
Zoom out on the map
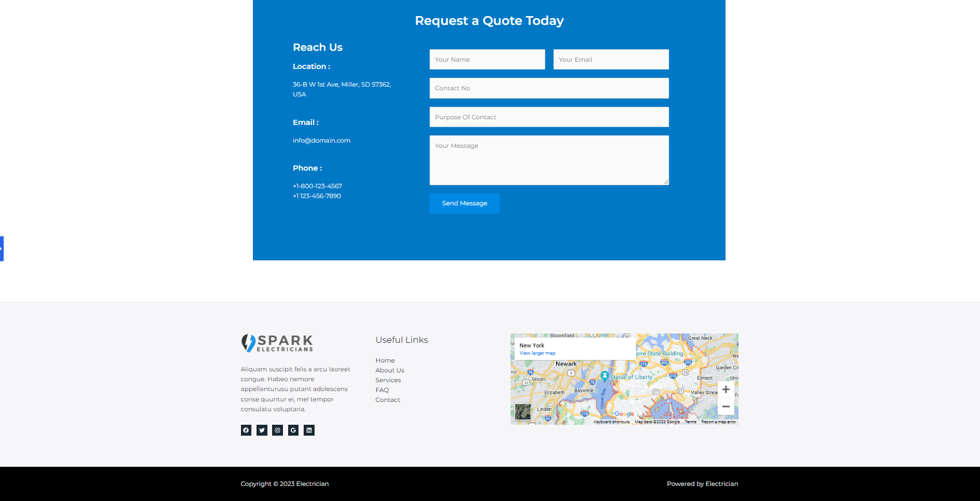tap(726, 407)
